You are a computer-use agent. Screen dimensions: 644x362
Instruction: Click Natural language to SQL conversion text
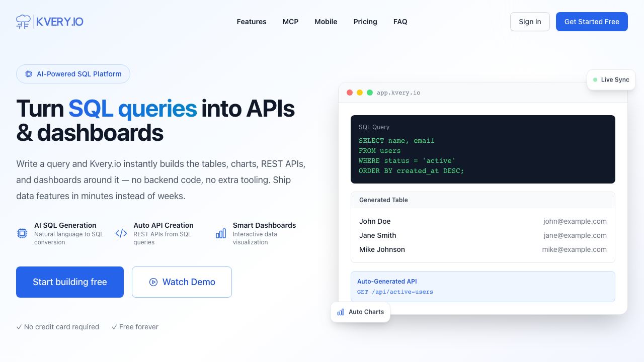tap(69, 238)
